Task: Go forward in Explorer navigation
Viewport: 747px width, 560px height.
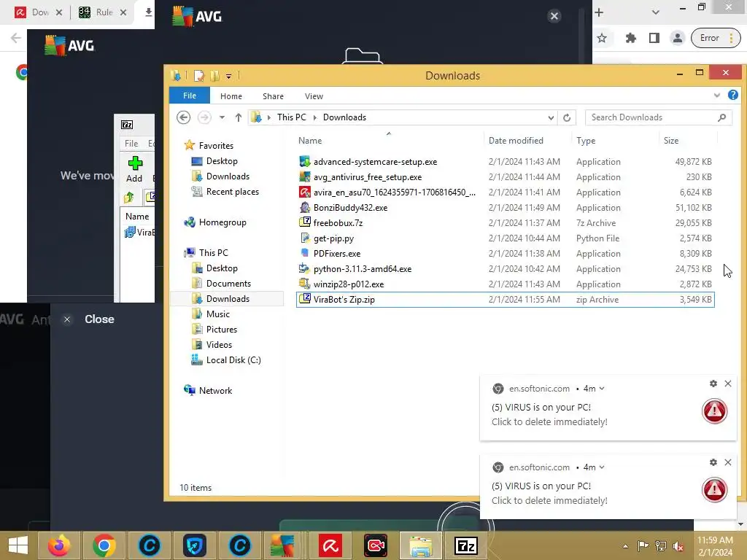Action: point(204,117)
